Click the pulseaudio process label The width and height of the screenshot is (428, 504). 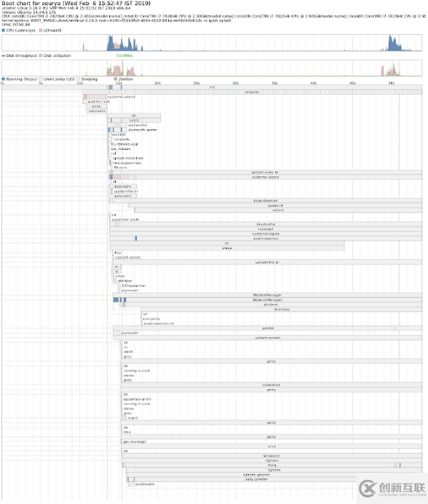(x=145, y=484)
